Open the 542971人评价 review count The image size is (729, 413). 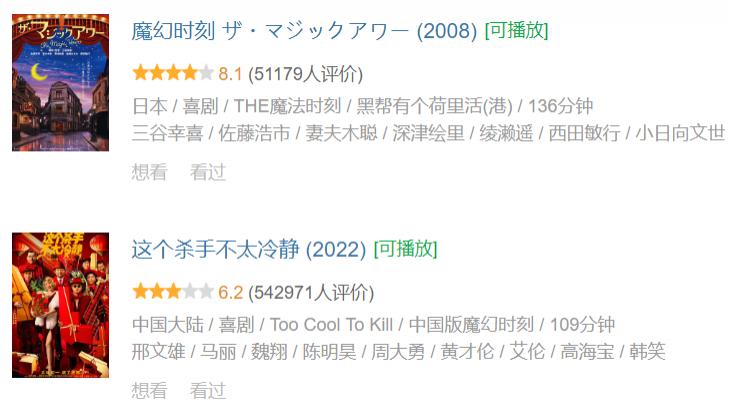tap(311, 292)
